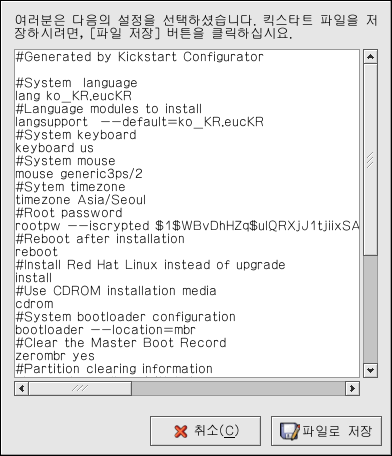Click the 파일로 저장 save button label
The image size is (392, 456).
(x=337, y=431)
